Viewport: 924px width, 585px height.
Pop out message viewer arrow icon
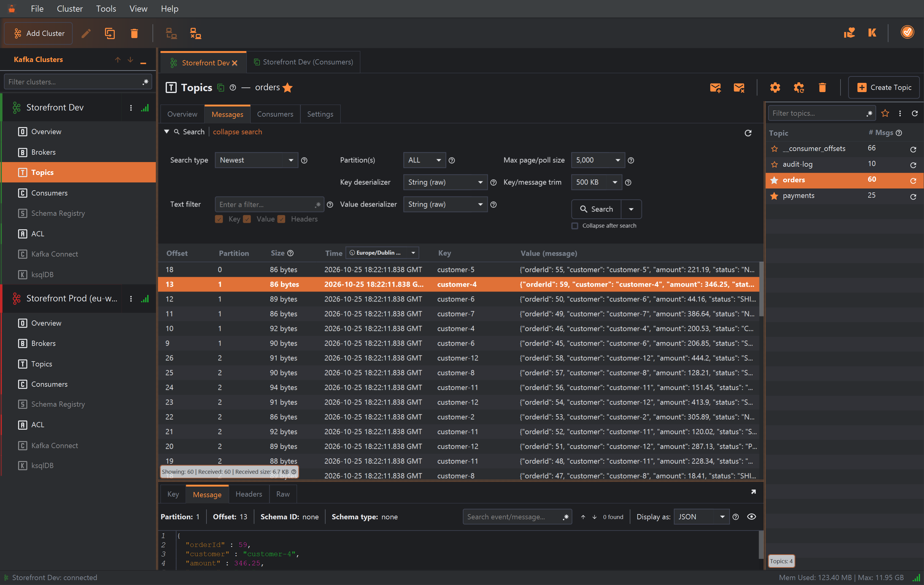tap(753, 492)
